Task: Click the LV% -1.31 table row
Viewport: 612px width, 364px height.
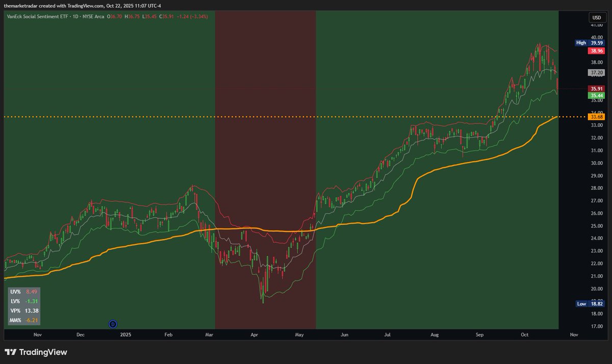Action: point(24,301)
